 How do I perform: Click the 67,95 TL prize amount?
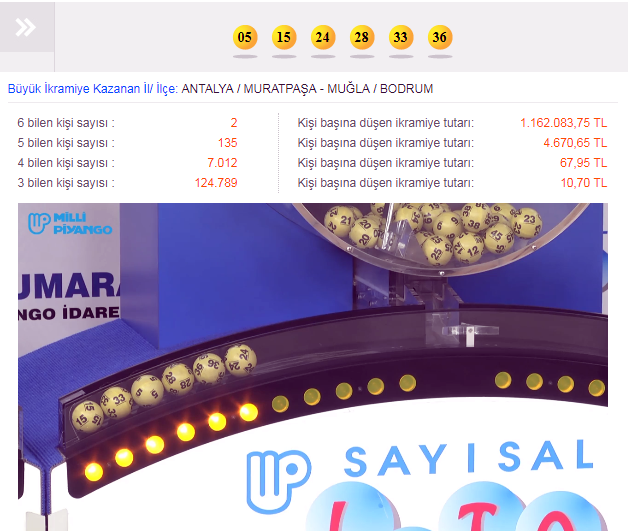point(584,163)
